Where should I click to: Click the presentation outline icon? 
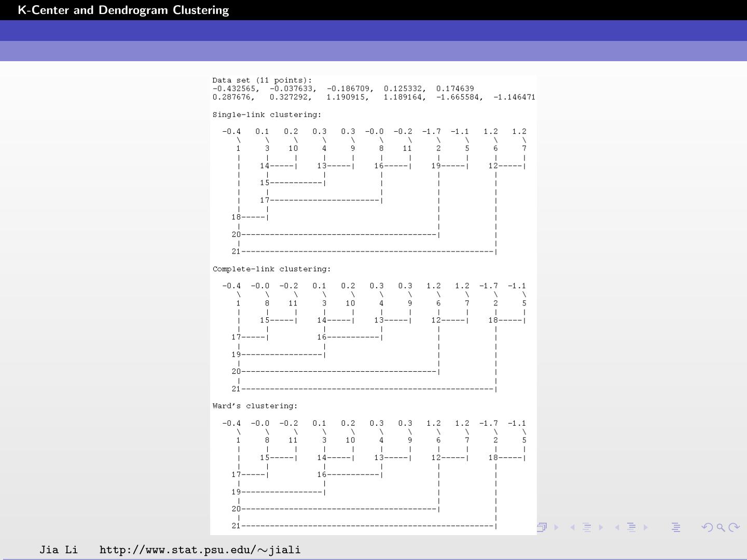676,527
